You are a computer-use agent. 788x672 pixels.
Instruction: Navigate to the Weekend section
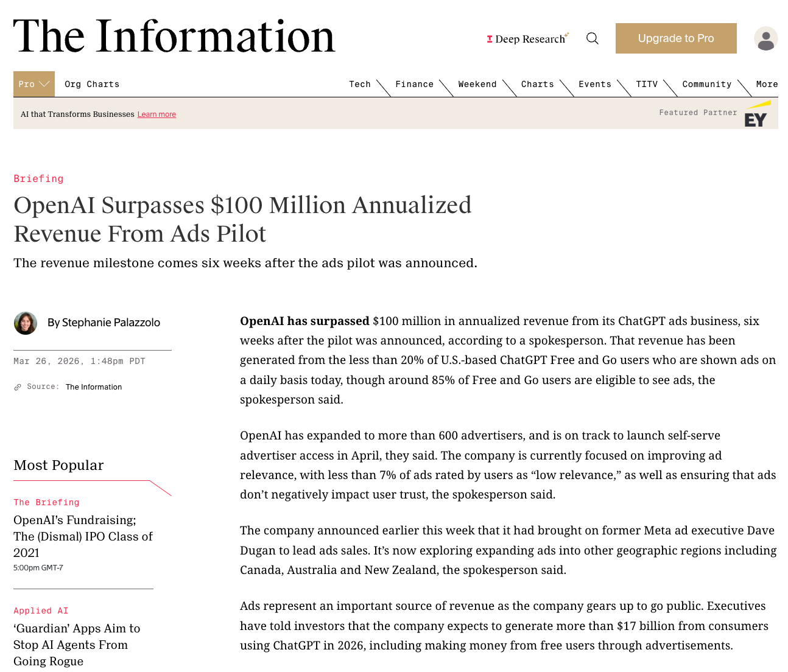(477, 84)
